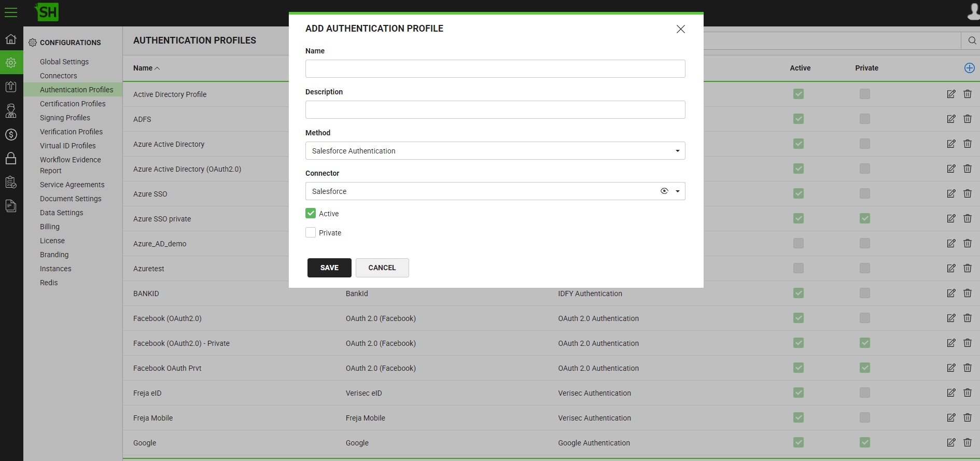Edit the Azuretest profile

pyautogui.click(x=951, y=268)
